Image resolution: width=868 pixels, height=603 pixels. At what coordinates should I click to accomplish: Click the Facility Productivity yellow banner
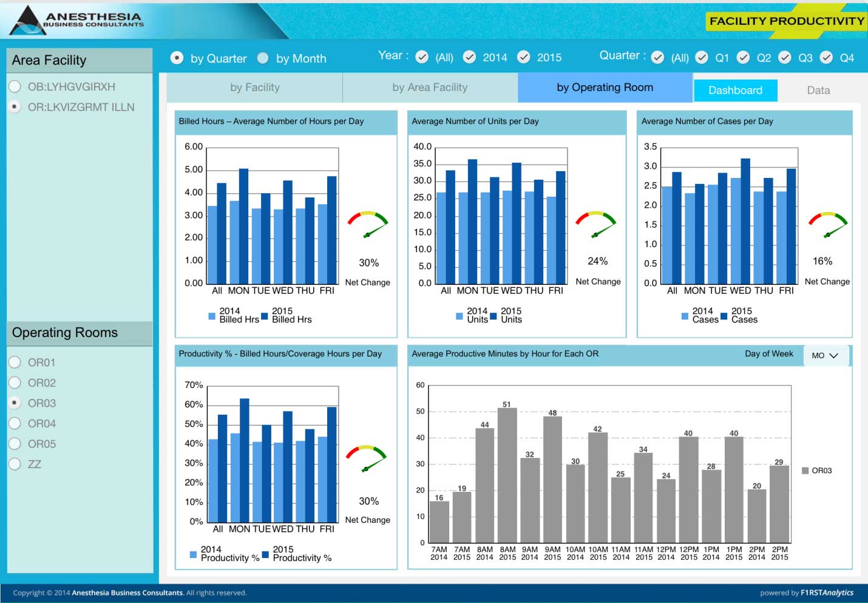(x=785, y=21)
